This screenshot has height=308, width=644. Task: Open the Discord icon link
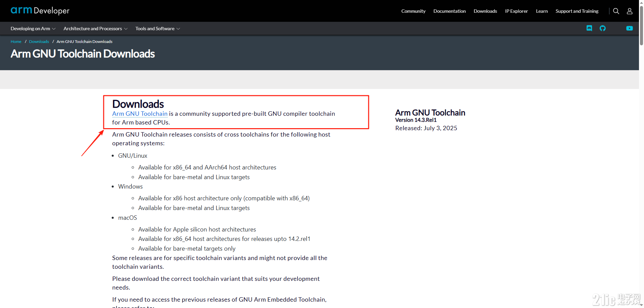(589, 28)
